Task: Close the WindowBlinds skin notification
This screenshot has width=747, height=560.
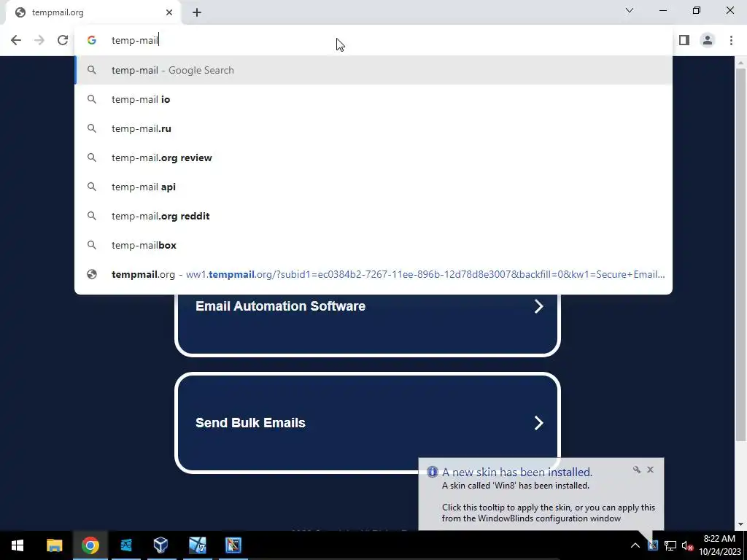Action: point(650,470)
